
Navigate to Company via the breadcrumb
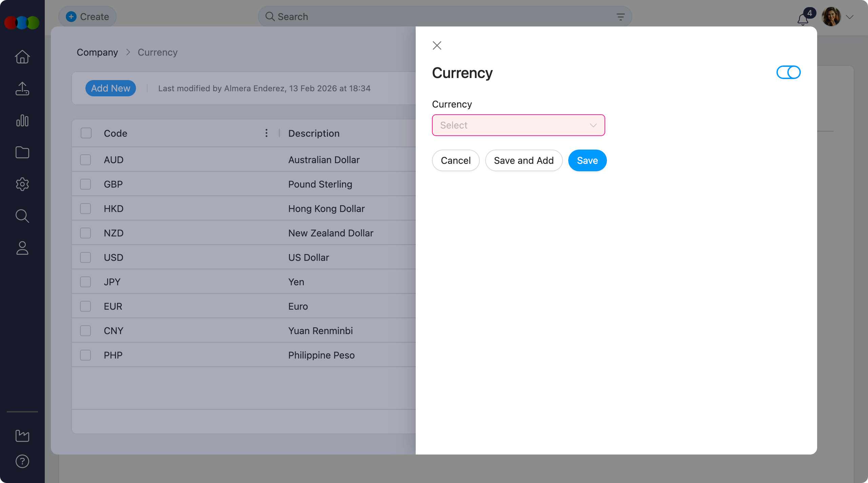point(97,52)
